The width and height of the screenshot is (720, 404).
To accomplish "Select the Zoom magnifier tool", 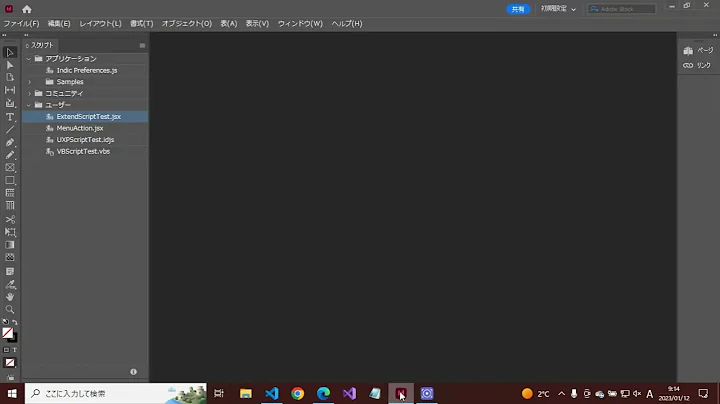I will click(x=10, y=309).
